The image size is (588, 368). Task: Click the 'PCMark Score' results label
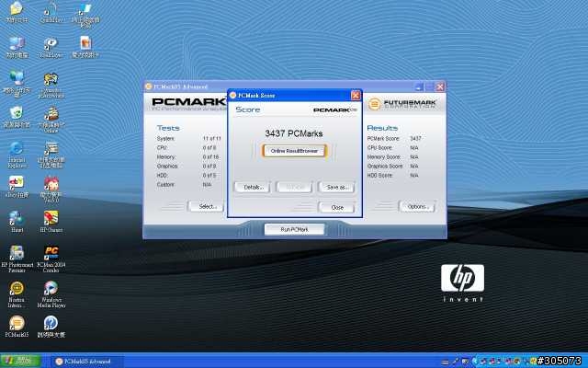click(x=383, y=139)
